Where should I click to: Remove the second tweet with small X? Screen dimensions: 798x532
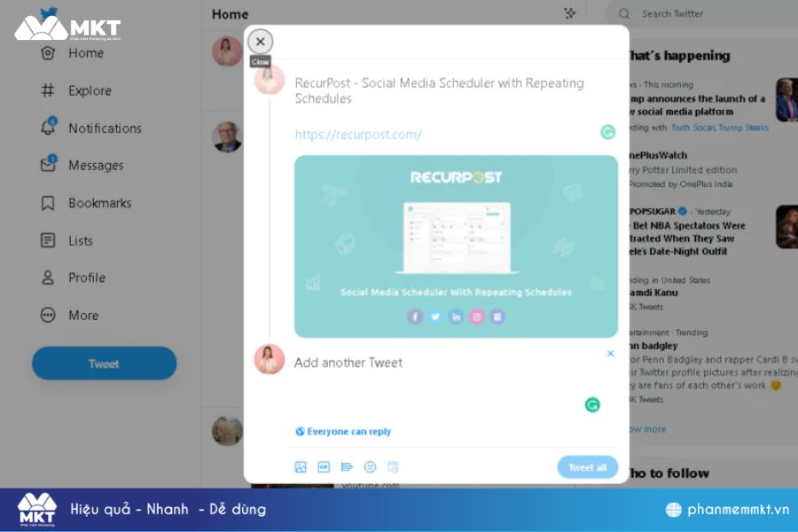(x=610, y=353)
